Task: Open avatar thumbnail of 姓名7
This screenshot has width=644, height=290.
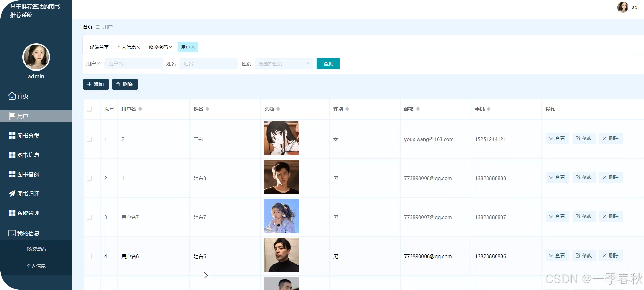Action: (x=282, y=216)
